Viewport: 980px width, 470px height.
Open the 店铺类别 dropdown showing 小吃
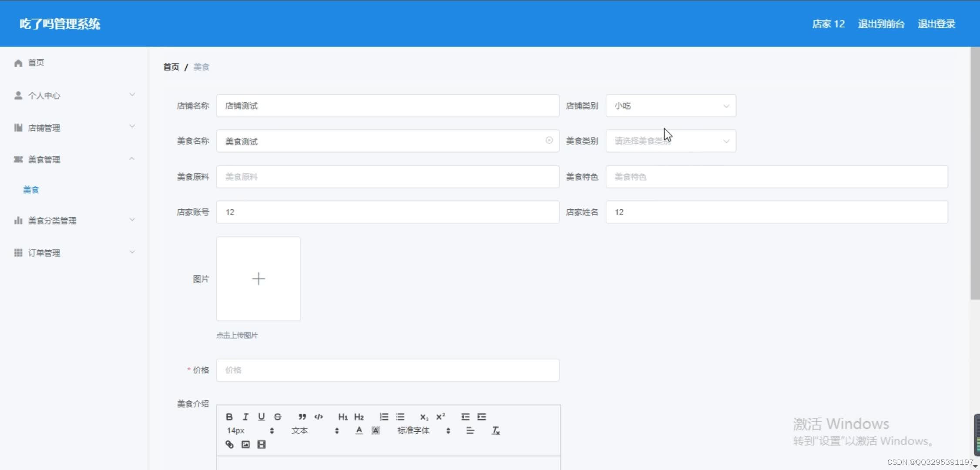point(671,106)
